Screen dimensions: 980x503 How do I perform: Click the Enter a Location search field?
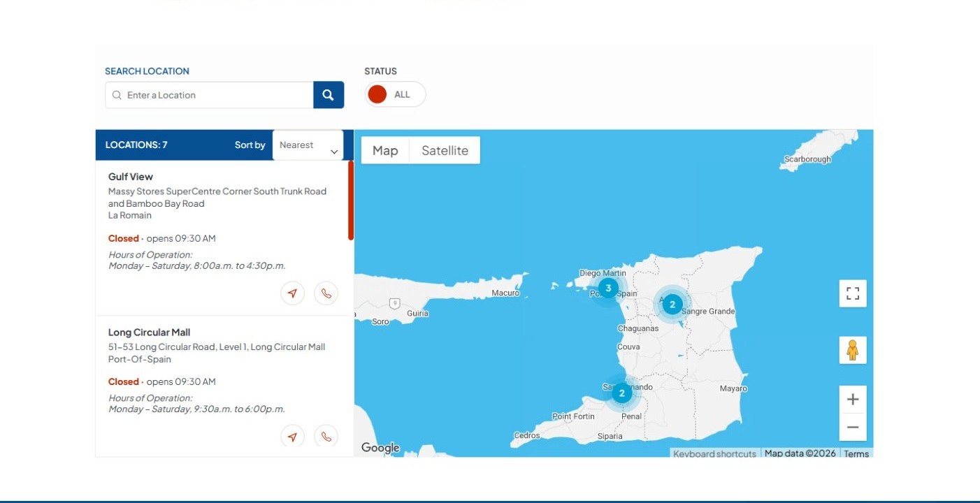[x=209, y=95]
